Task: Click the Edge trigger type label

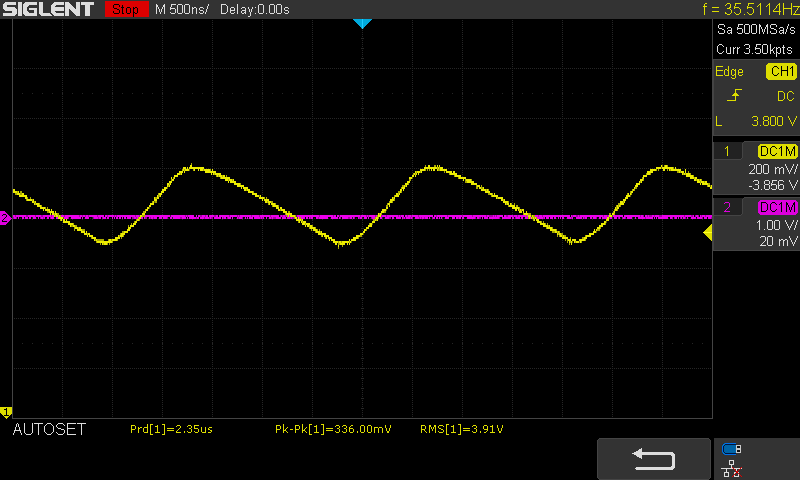Action: coord(729,72)
